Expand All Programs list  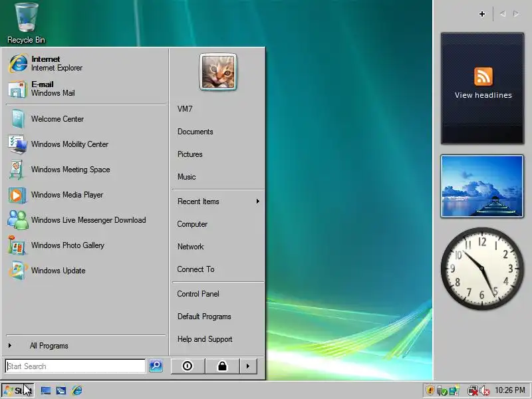86,346
